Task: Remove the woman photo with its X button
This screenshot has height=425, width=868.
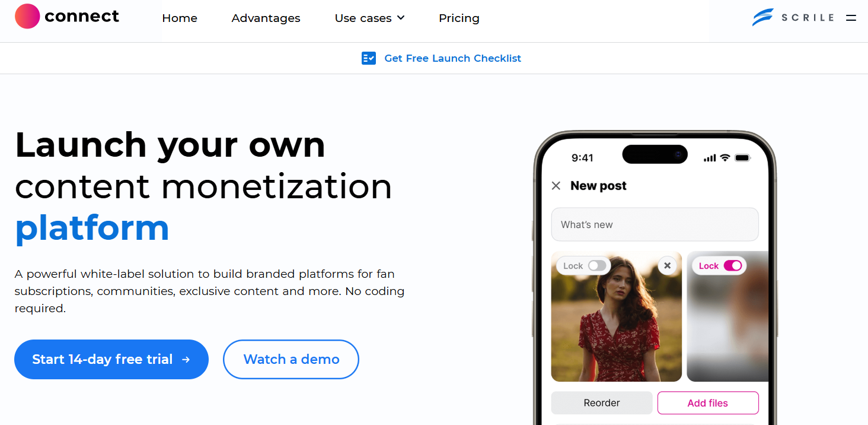Action: [667, 265]
